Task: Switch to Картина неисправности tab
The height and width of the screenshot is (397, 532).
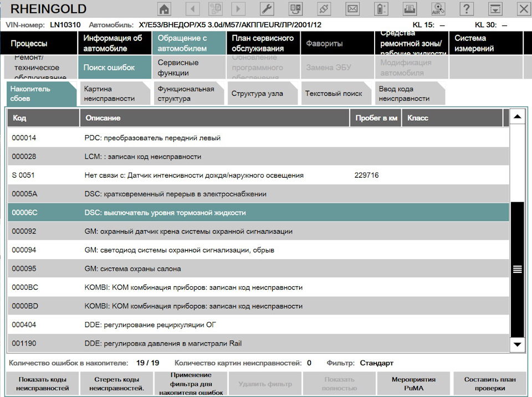Action: click(115, 94)
